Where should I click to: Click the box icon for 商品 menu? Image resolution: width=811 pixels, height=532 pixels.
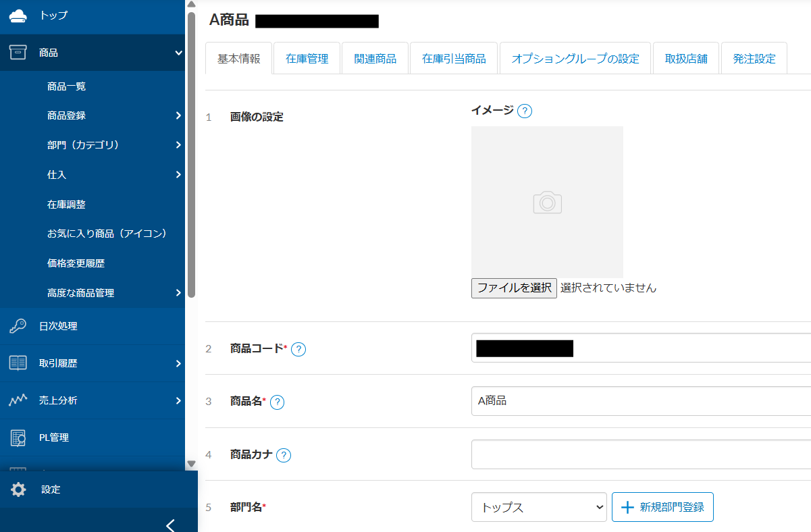click(18, 53)
